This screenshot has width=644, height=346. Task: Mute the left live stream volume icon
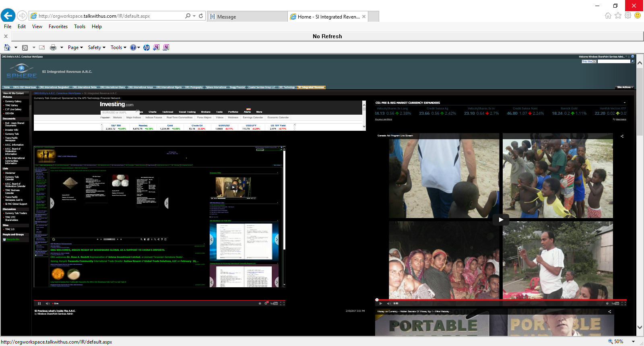pos(47,303)
